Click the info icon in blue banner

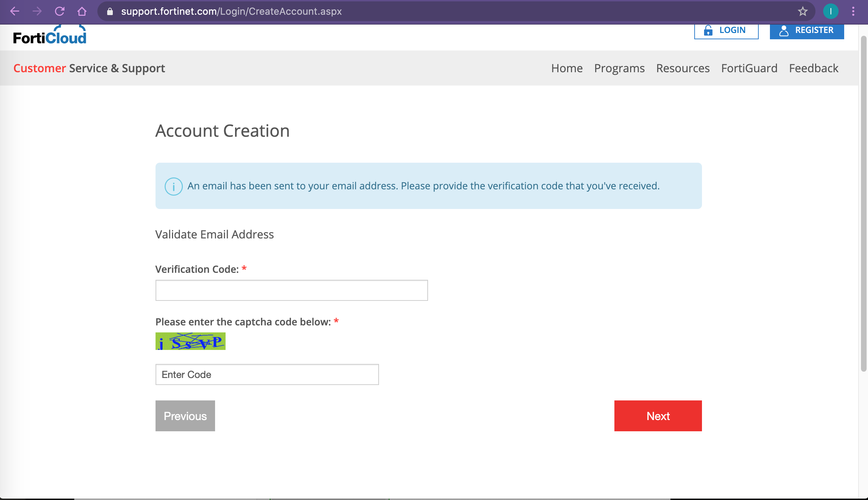click(x=173, y=186)
